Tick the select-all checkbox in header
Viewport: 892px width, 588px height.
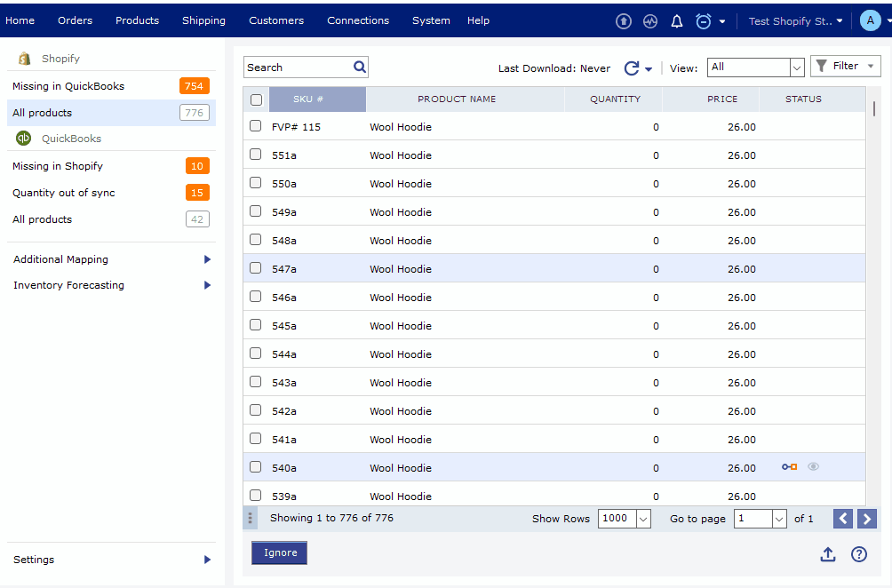[256, 99]
